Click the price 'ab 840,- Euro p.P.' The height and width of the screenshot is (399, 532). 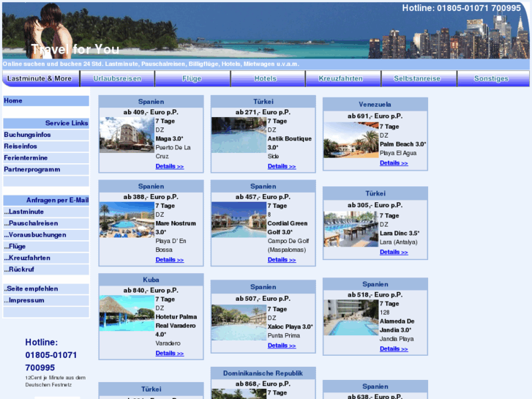point(151,291)
